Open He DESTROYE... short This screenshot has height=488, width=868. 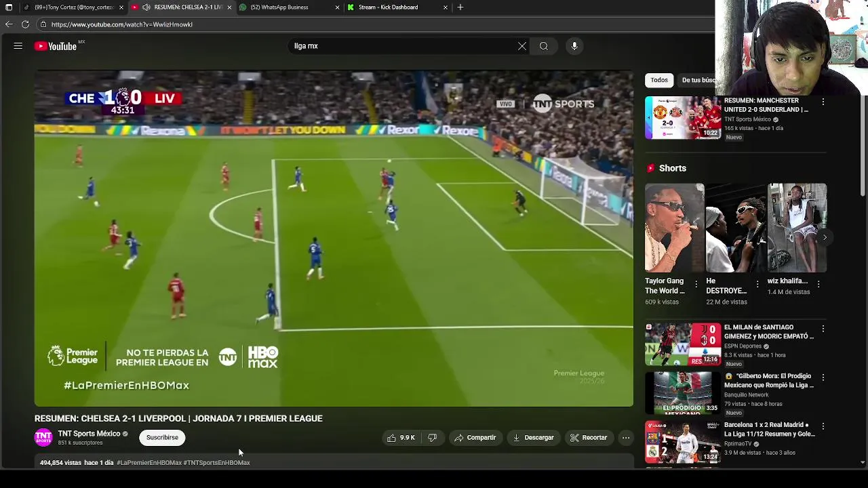[736, 228]
